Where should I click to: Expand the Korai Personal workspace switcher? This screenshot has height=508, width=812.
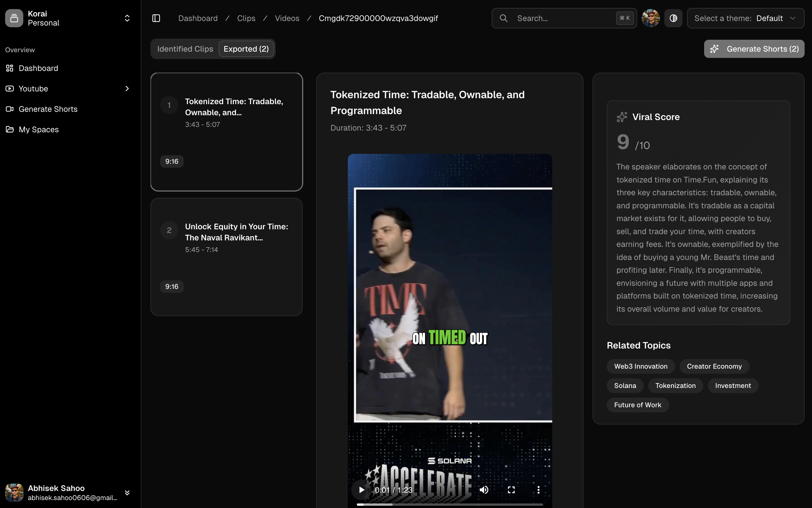(127, 18)
